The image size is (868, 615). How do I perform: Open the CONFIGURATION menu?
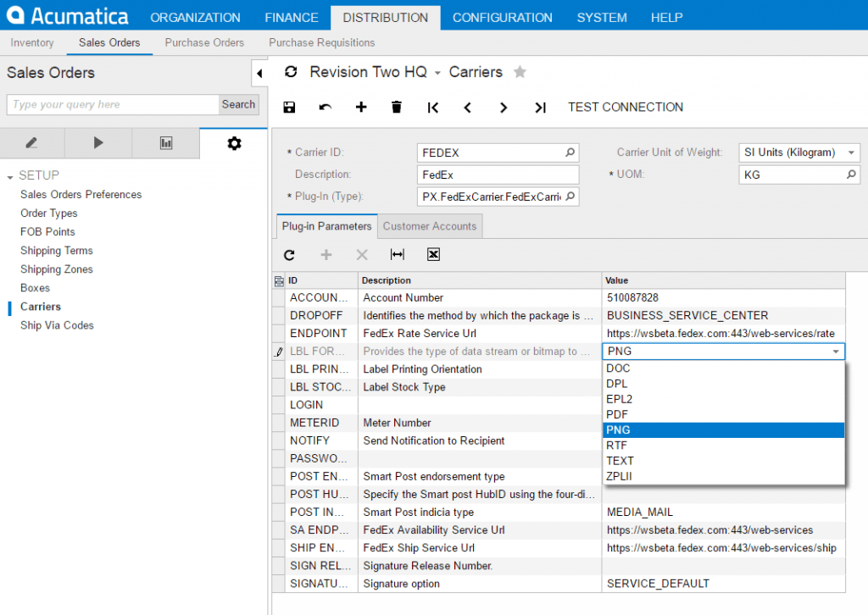coord(502,18)
